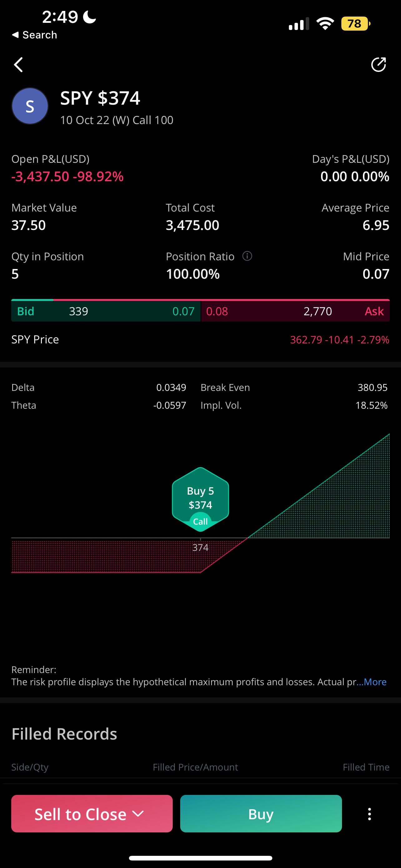Tap the Filled Records section header
This screenshot has width=401, height=868.
tap(64, 734)
